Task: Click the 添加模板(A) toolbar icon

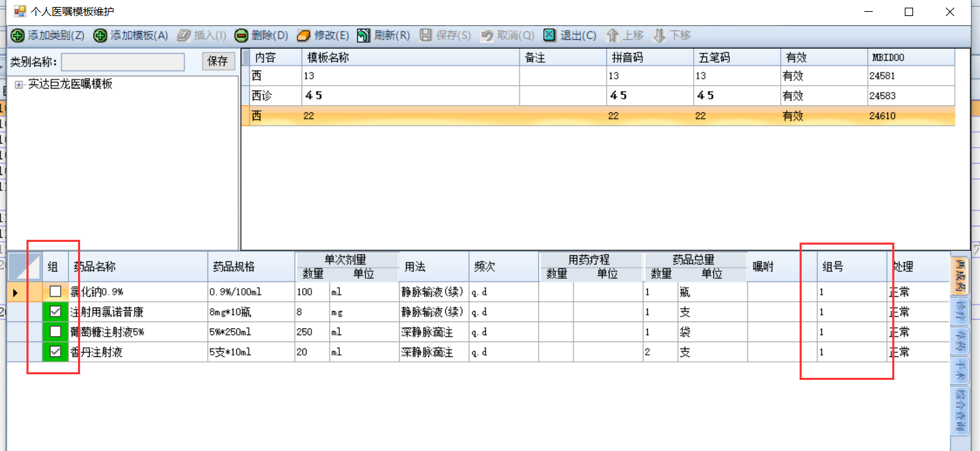Action: [100, 35]
